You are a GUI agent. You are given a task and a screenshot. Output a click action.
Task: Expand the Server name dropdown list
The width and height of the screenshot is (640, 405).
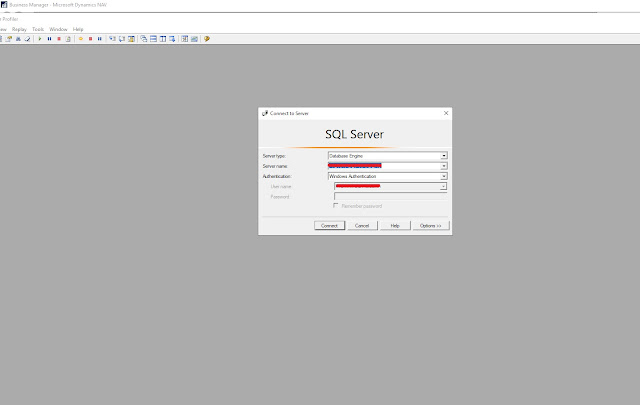[444, 166]
